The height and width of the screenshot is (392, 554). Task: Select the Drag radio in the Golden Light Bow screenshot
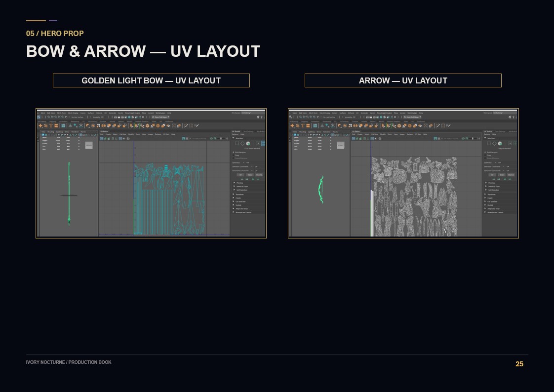234,155
